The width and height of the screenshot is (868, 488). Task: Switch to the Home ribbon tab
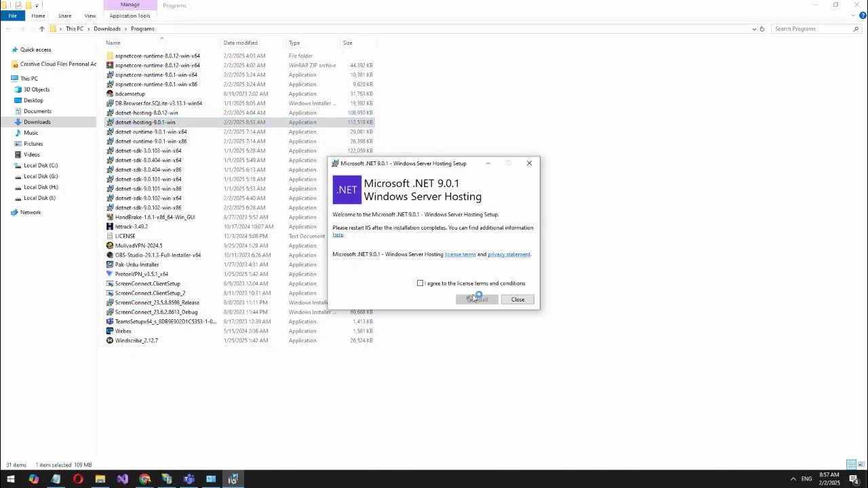pyautogui.click(x=38, y=16)
